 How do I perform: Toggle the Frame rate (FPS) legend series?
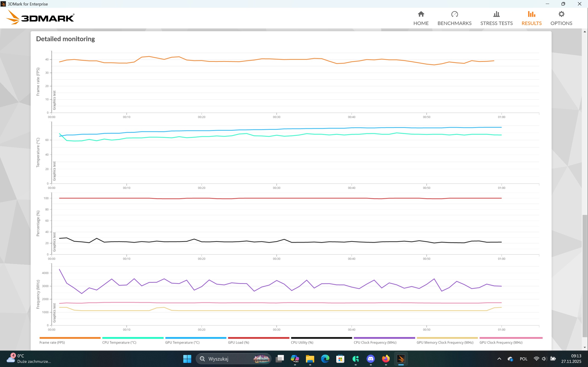click(52, 342)
